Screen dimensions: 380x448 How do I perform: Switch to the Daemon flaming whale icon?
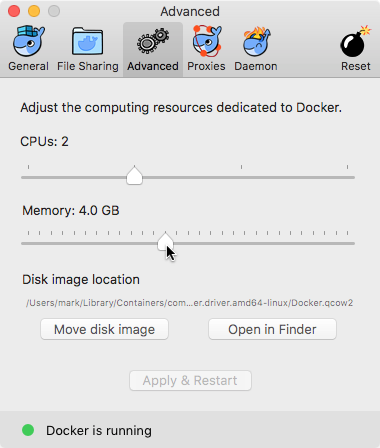[256, 41]
